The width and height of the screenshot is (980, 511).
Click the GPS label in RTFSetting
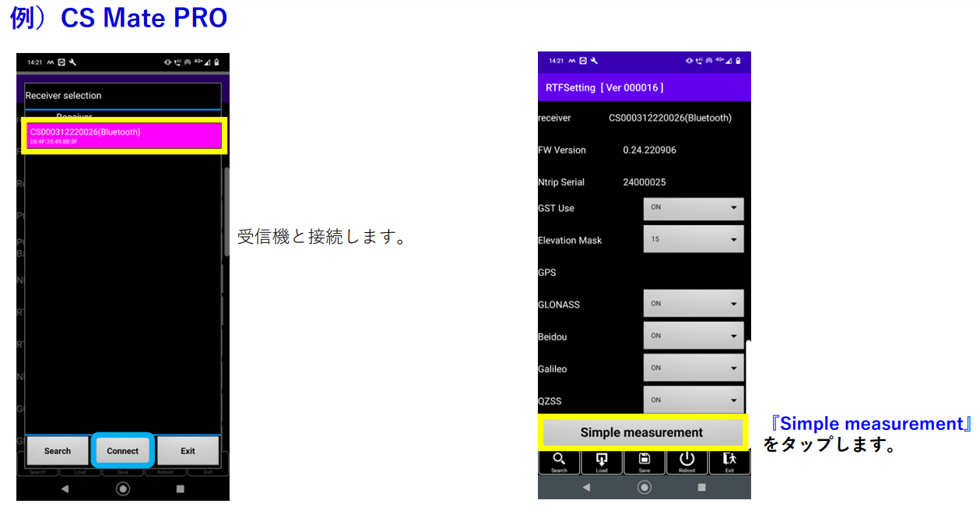click(547, 273)
